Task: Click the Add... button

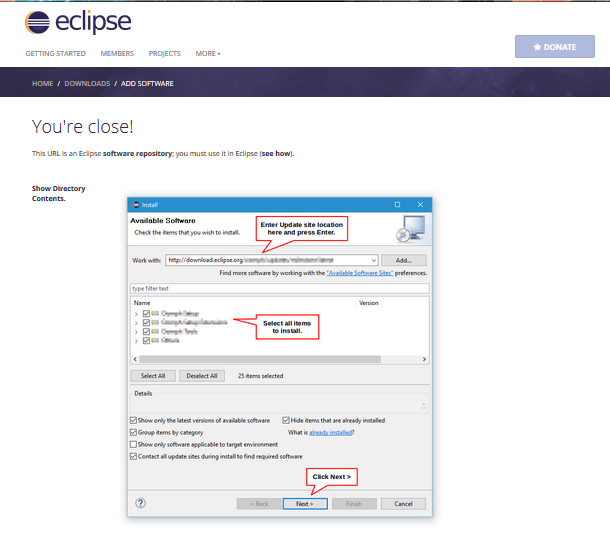Action: click(403, 260)
